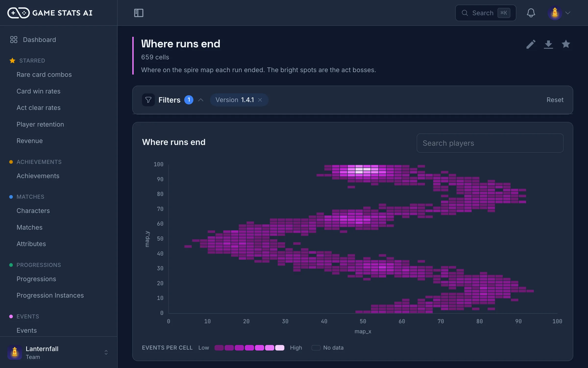Toggle the sidebar panel icon
Viewport: 588px width, 368px height.
[x=139, y=13]
